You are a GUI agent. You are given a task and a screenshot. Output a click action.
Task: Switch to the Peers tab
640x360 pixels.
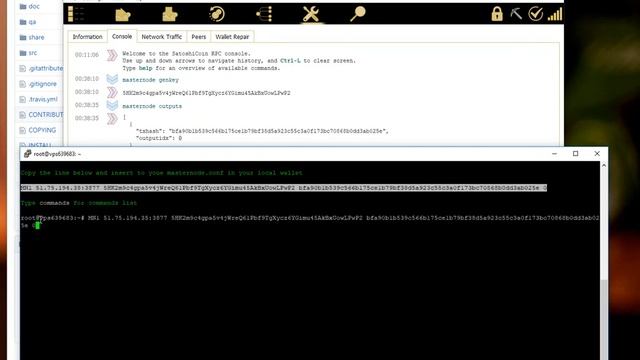(199, 37)
